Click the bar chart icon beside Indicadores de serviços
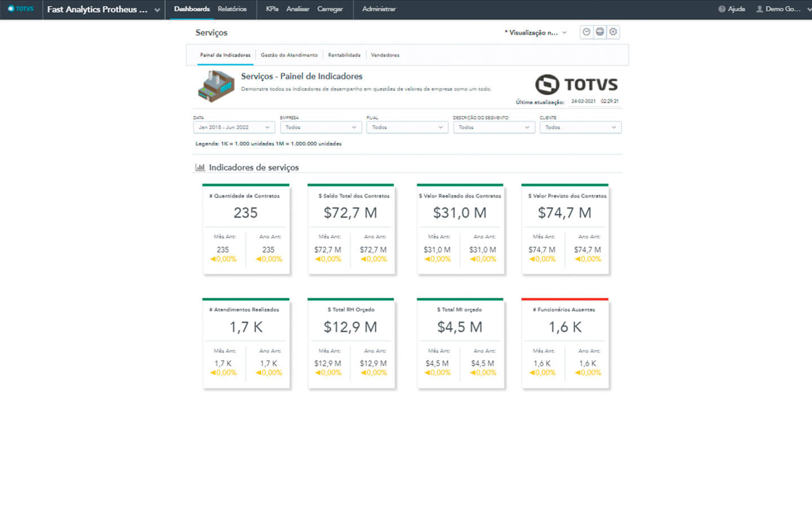The height and width of the screenshot is (508, 812). tap(200, 168)
